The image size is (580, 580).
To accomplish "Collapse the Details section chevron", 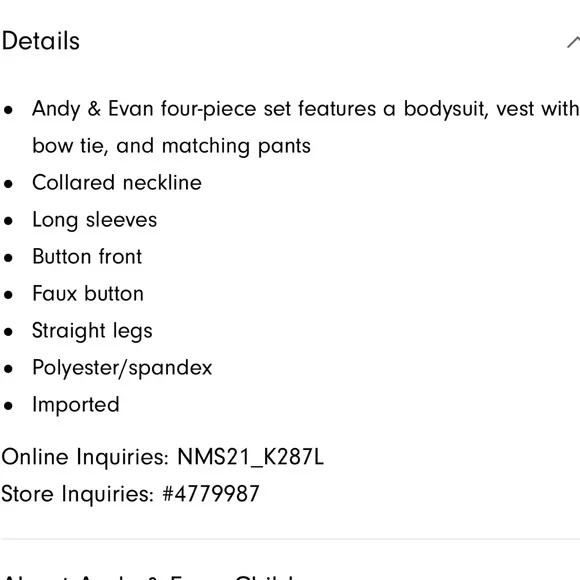I will click(x=574, y=42).
